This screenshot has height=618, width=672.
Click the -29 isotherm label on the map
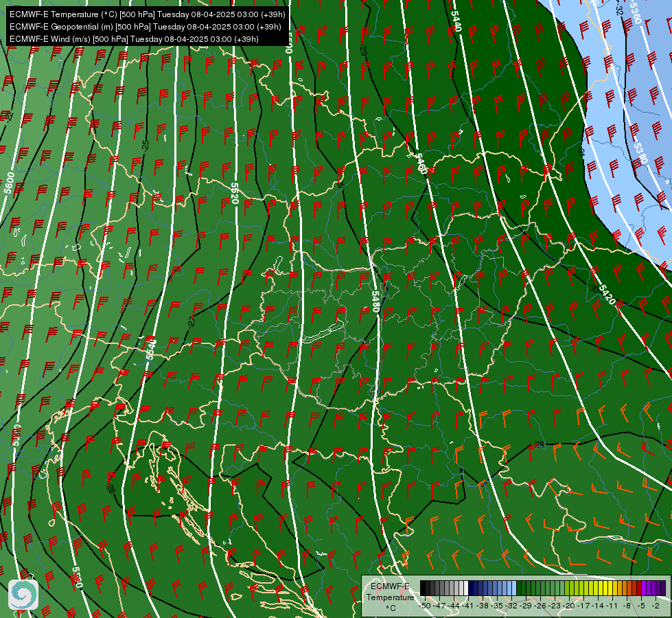pyautogui.click(x=363, y=51)
